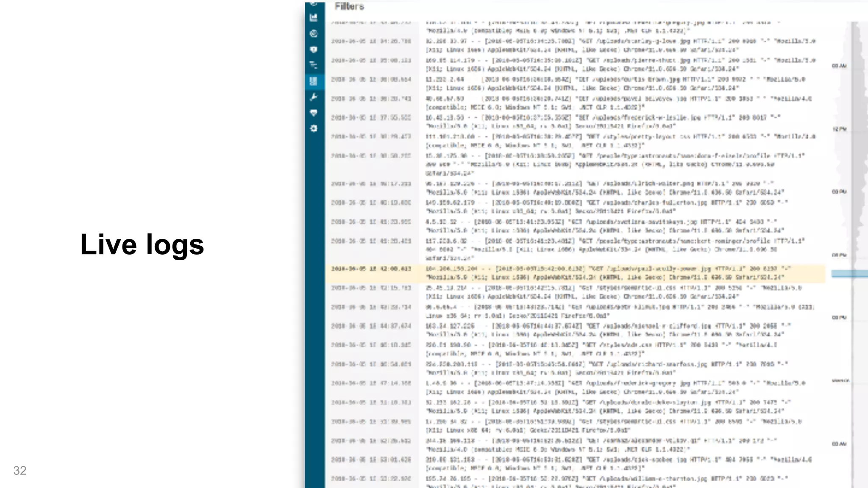Click the partially visible top sidebar icon

[314, 4]
